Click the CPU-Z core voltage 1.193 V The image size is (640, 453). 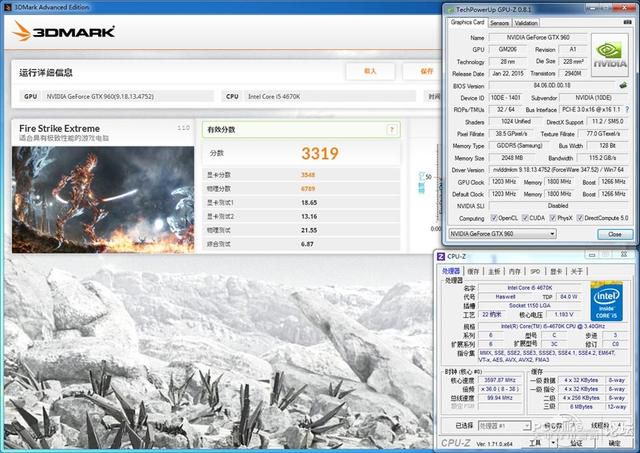564,315
